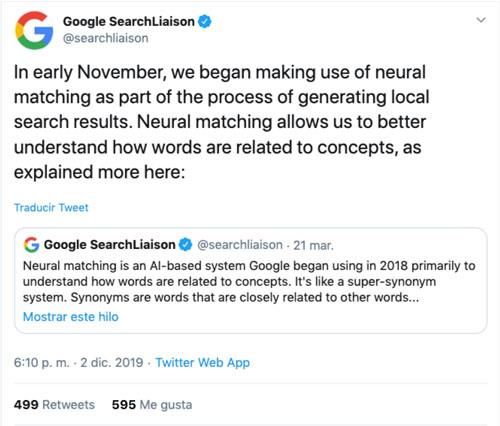Click the quoted tweet super-synonym text line
The width and height of the screenshot is (500, 426).
tap(229, 282)
